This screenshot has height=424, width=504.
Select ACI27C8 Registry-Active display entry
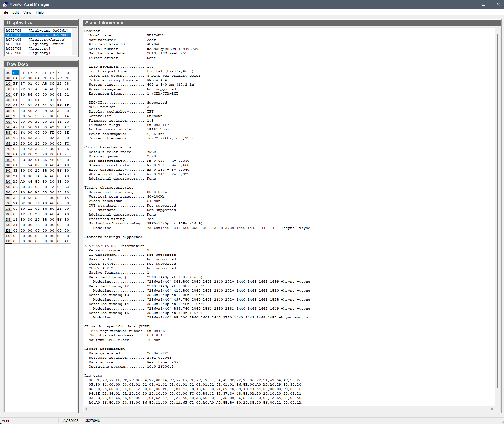click(38, 44)
